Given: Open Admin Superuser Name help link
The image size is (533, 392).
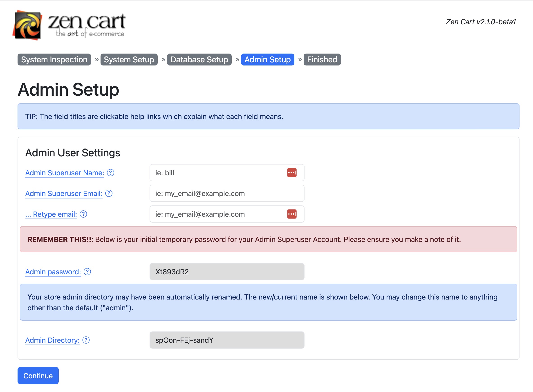Looking at the screenshot, I should [x=65, y=173].
